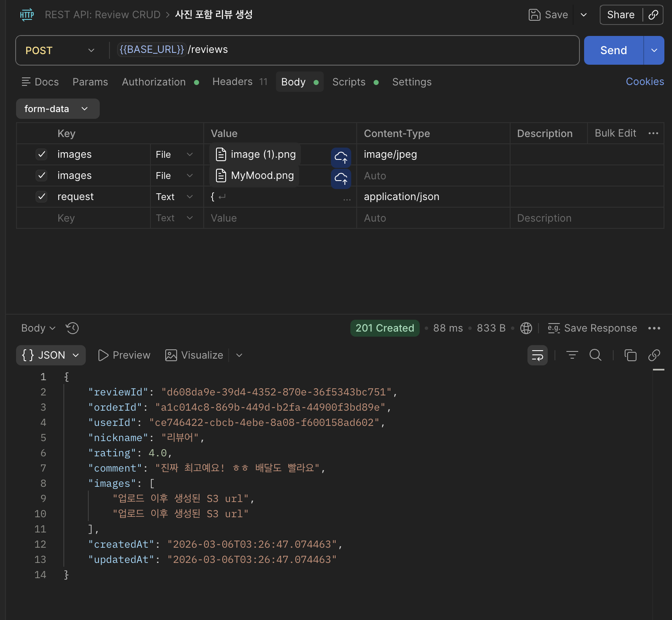672x620 pixels.
Task: Copy the response link icon
Action: coord(654,355)
